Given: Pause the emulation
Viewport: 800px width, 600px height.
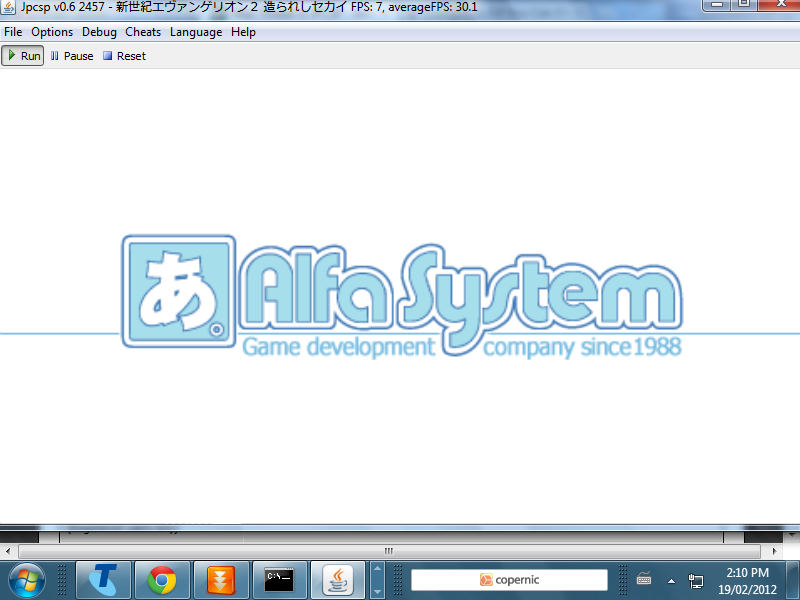Looking at the screenshot, I should click(x=72, y=56).
